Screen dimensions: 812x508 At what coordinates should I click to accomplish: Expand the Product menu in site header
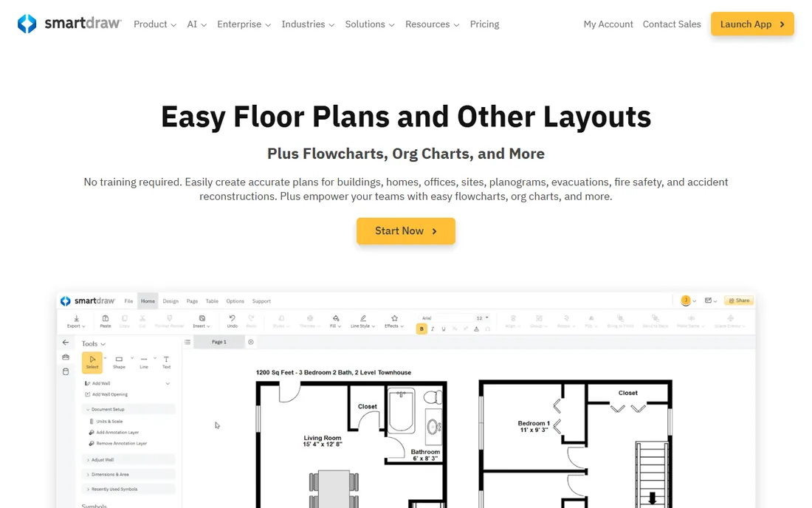(155, 24)
